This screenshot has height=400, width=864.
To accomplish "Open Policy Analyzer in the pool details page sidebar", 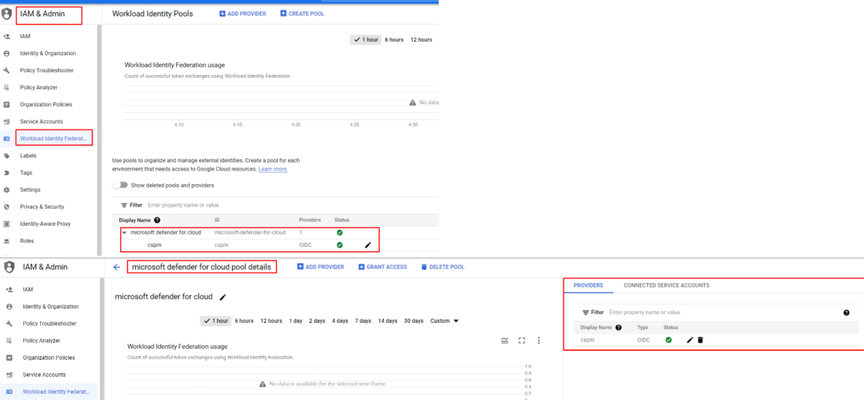I will (40, 340).
